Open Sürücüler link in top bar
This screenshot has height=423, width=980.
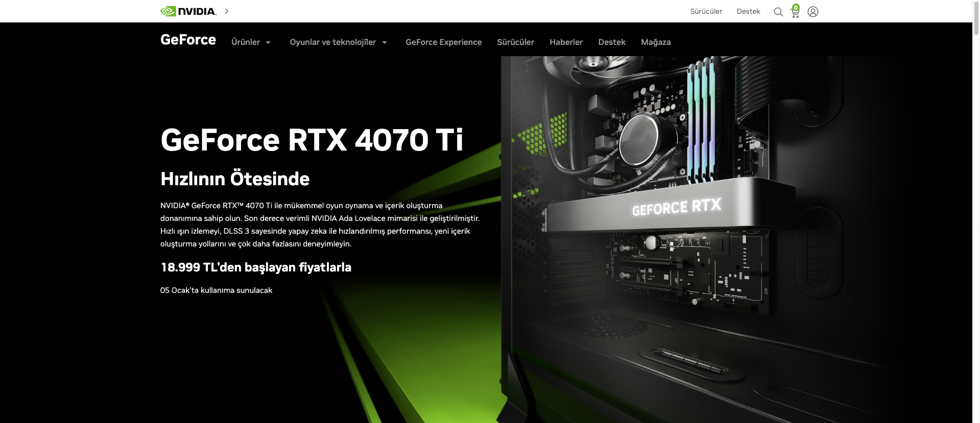(x=706, y=11)
